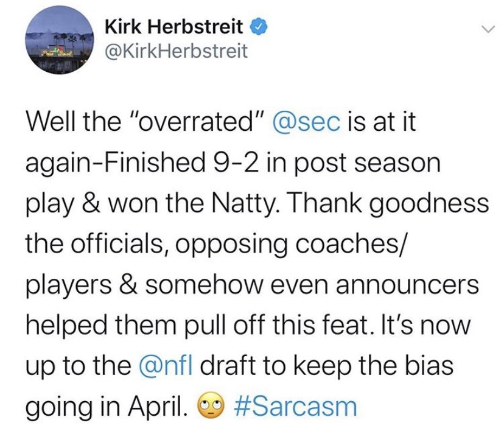The width and height of the screenshot is (504, 434).
Task: Click the phrase "somehow even announcers"
Action: [x=312, y=285]
